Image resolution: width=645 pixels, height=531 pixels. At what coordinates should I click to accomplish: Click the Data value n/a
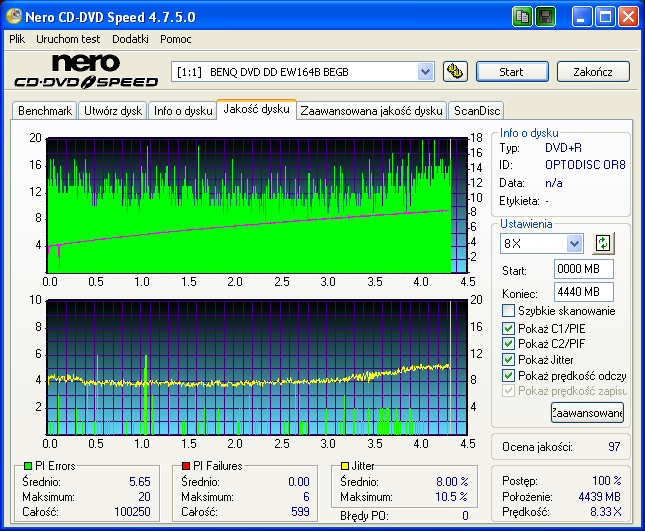tap(554, 183)
